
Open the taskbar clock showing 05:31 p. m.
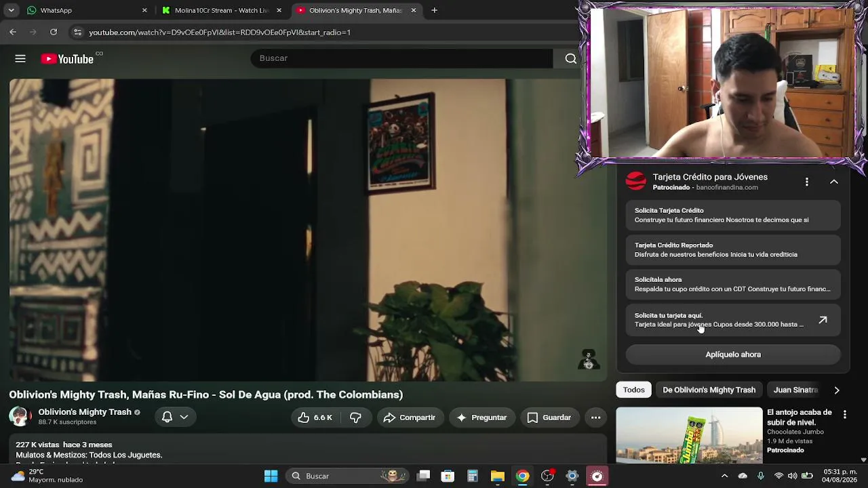(x=840, y=476)
